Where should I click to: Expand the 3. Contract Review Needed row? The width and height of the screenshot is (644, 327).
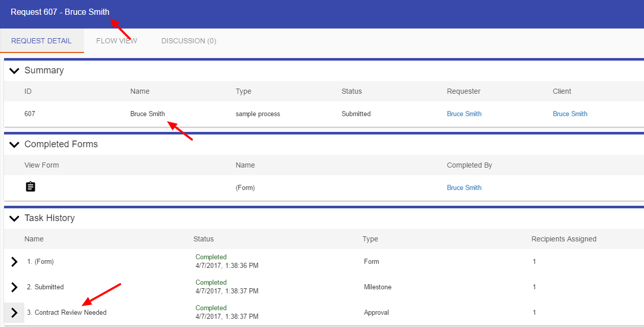coord(14,313)
